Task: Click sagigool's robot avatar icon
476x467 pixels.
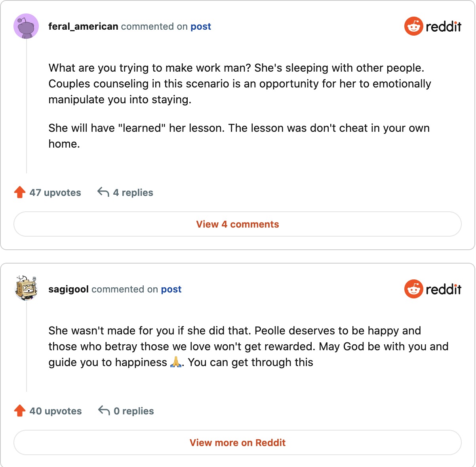Action: 26,289
